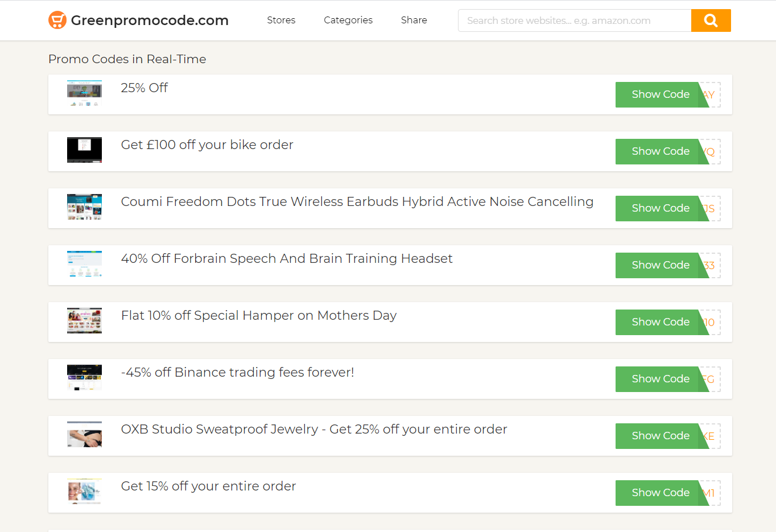
Task: Show Code for Coumi Freedom Dots earbuds
Action: coord(660,208)
